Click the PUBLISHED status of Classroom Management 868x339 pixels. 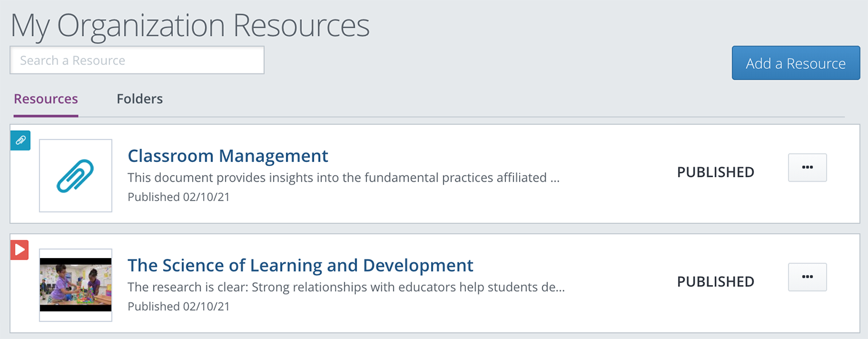[716, 172]
